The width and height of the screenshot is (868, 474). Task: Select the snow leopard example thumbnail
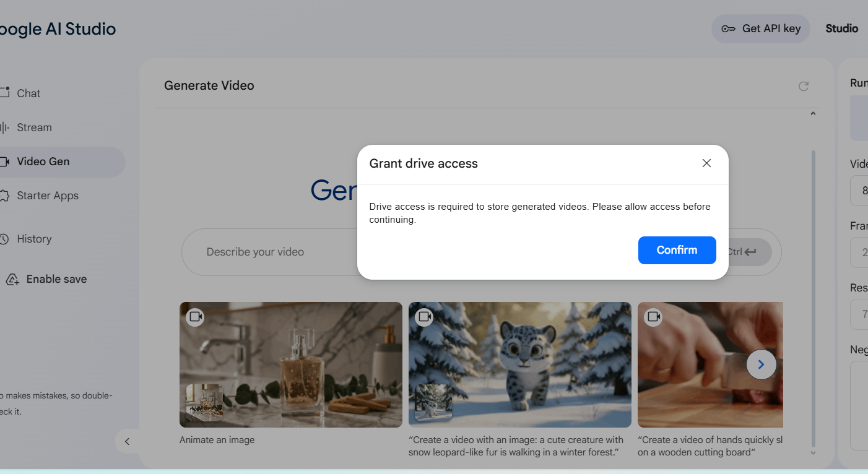(x=519, y=364)
